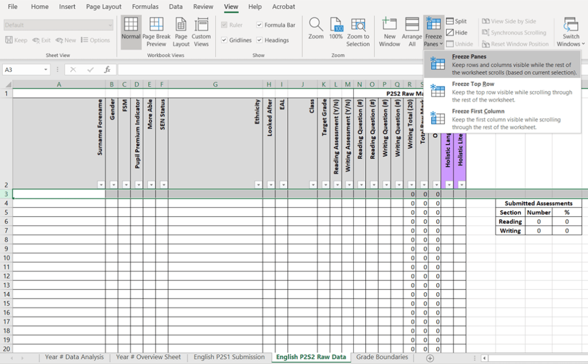Screen dimensions: 588x364
Task: Toggle the Headings checkbox
Action: pyautogui.click(x=260, y=40)
